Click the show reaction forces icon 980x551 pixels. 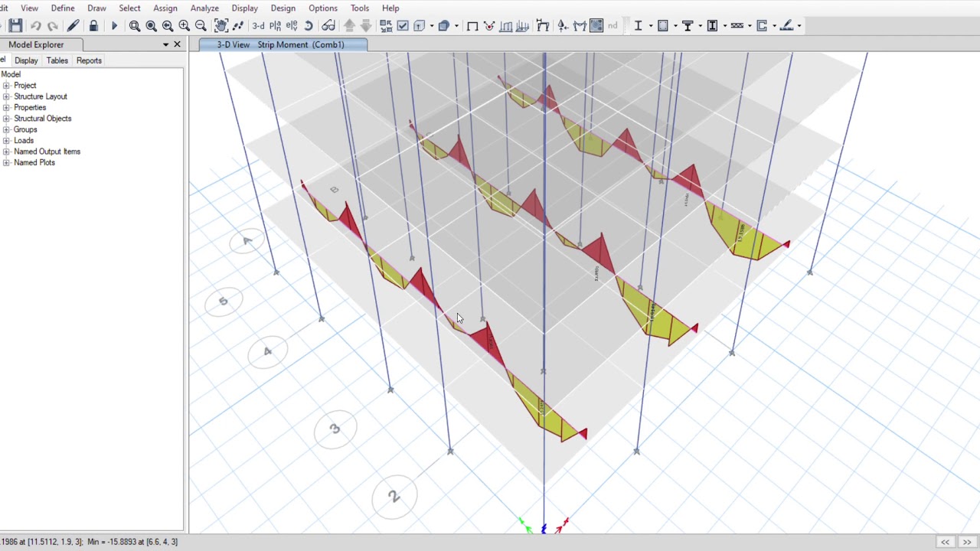563,25
